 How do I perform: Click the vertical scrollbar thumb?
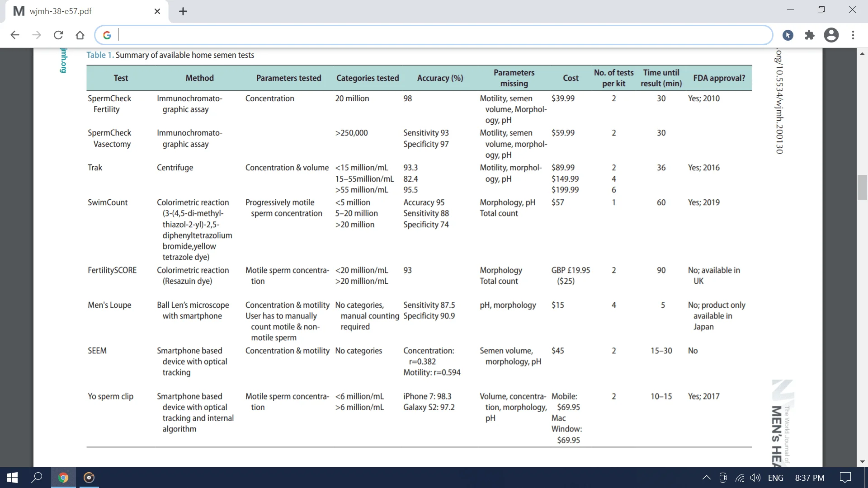pos(863,187)
